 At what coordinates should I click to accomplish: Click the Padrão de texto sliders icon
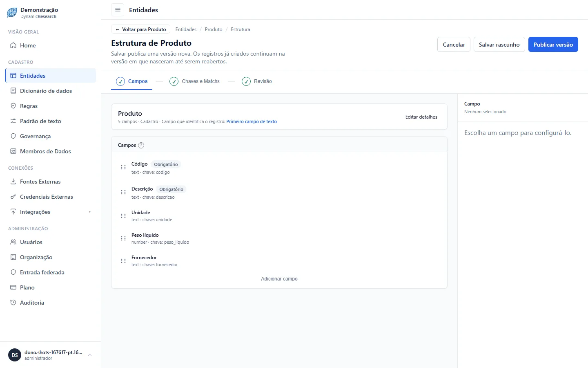point(13,121)
